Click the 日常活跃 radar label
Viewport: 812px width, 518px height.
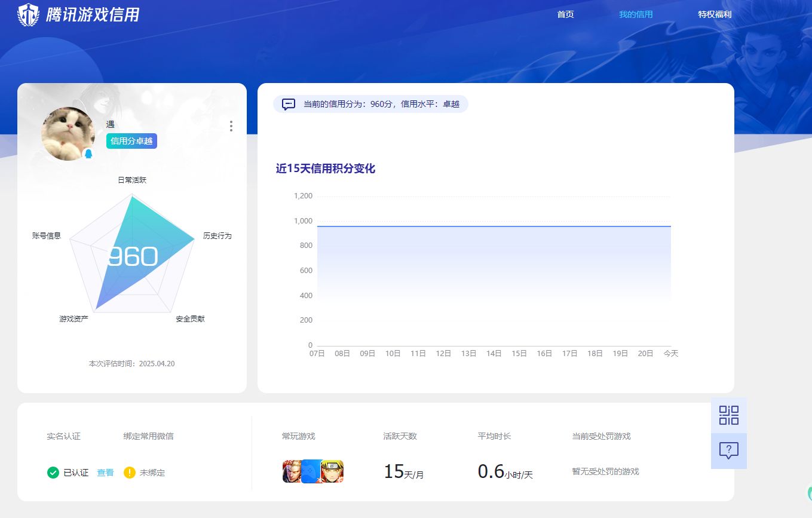pos(132,180)
